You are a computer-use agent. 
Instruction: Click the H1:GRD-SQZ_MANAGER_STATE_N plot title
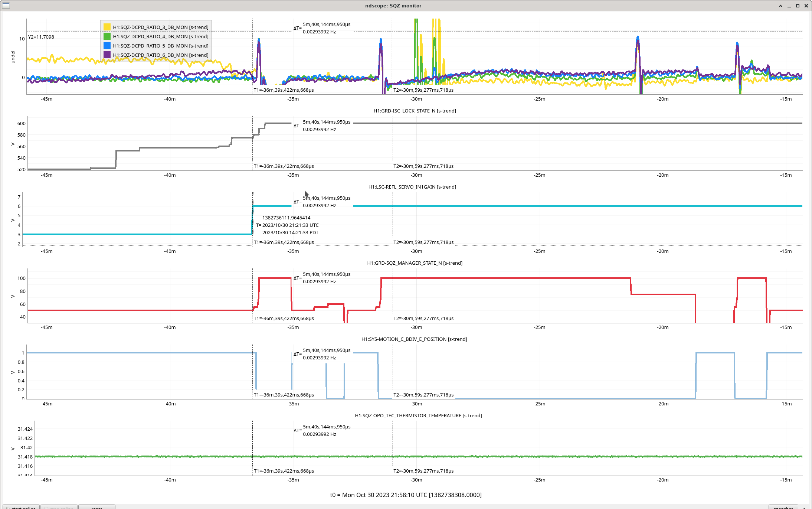(x=415, y=263)
